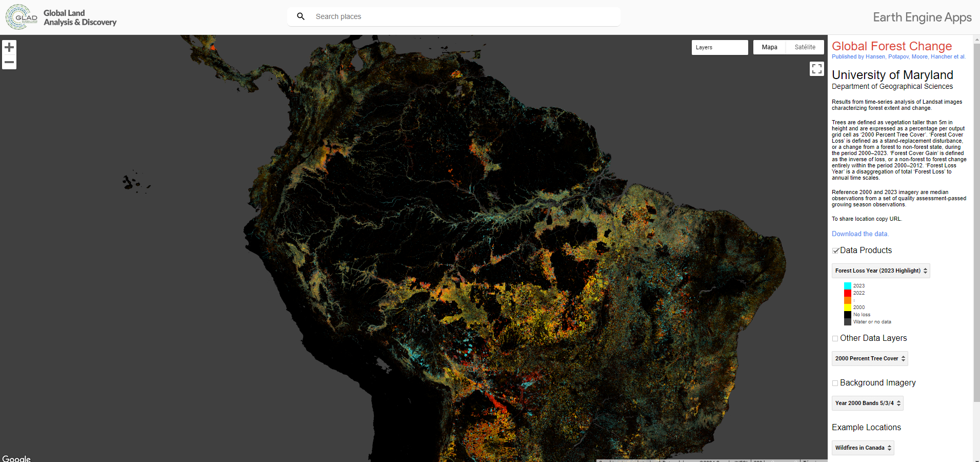
Task: Toggle fullscreen map view
Action: pyautogui.click(x=817, y=69)
